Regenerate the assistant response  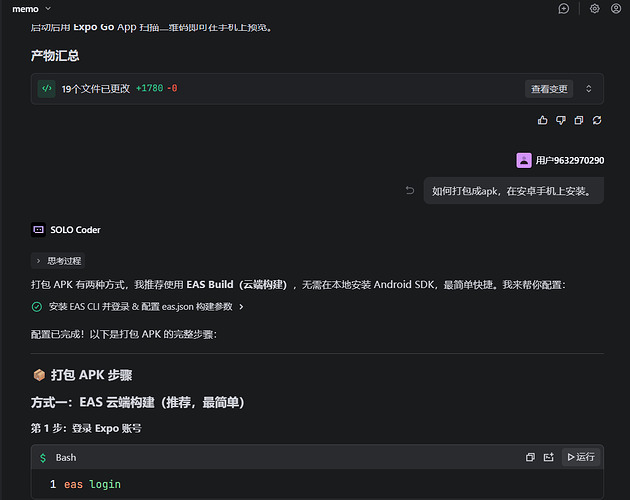click(x=597, y=120)
